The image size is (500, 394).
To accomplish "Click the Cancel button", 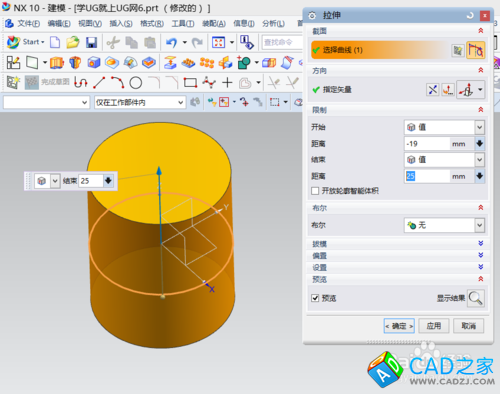I will [x=468, y=326].
